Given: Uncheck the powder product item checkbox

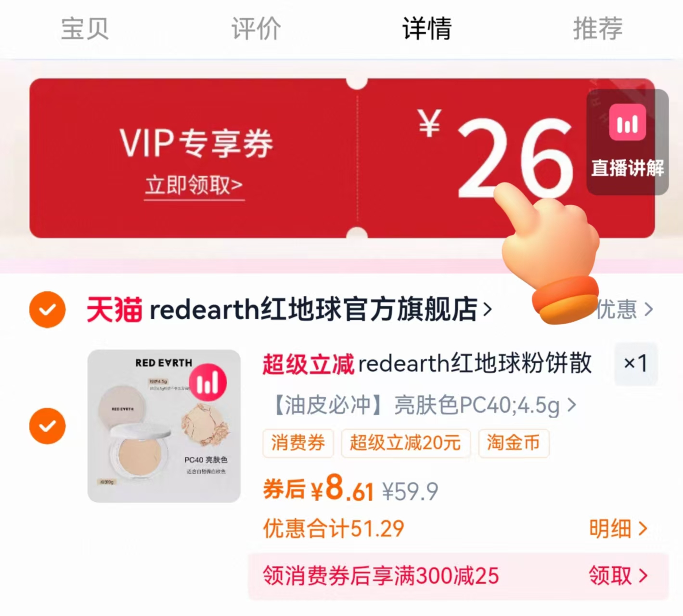Looking at the screenshot, I should click(47, 426).
